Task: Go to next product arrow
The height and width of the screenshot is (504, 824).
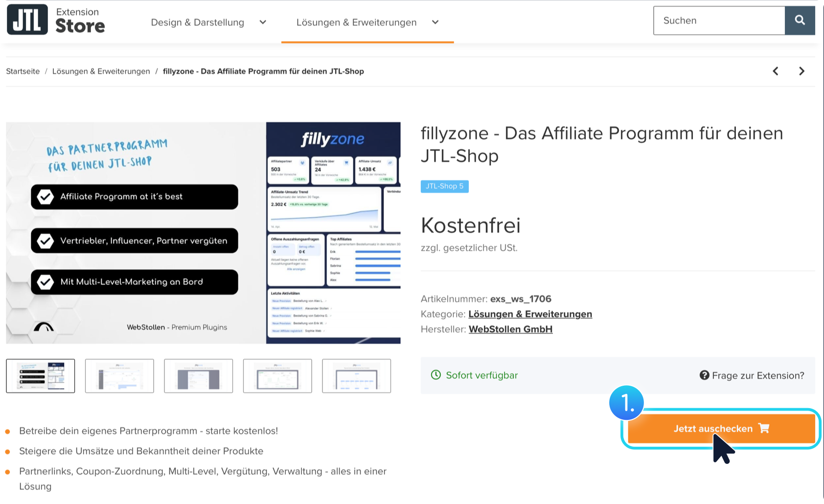Action: [x=801, y=71]
